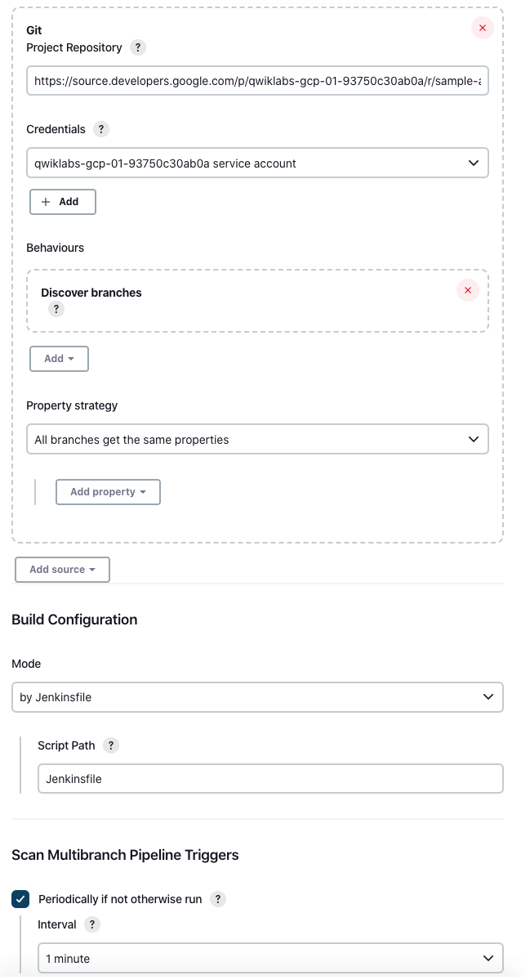Click the Add credentials button
The width and height of the screenshot is (530, 980).
[63, 202]
